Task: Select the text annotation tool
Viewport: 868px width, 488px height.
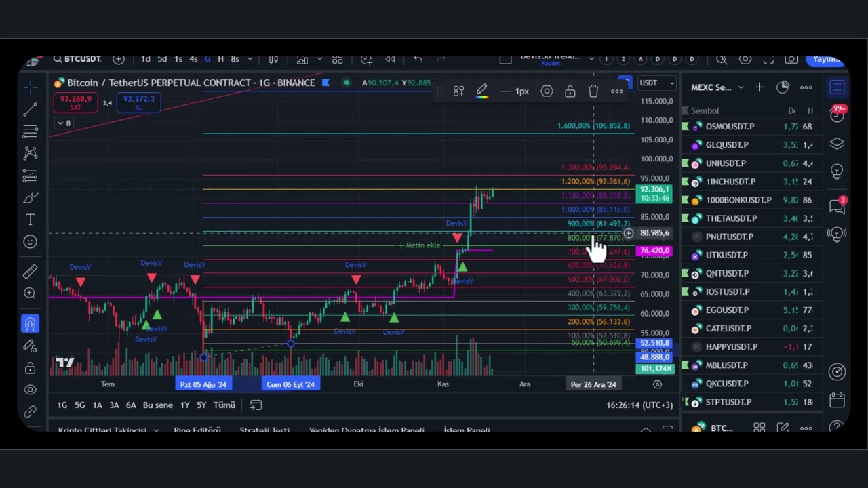Action: tap(30, 220)
